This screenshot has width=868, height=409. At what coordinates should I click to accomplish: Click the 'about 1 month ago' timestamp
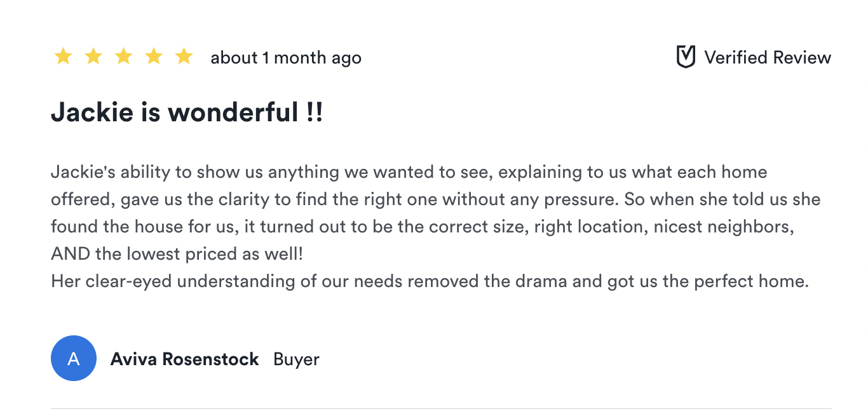click(x=286, y=58)
